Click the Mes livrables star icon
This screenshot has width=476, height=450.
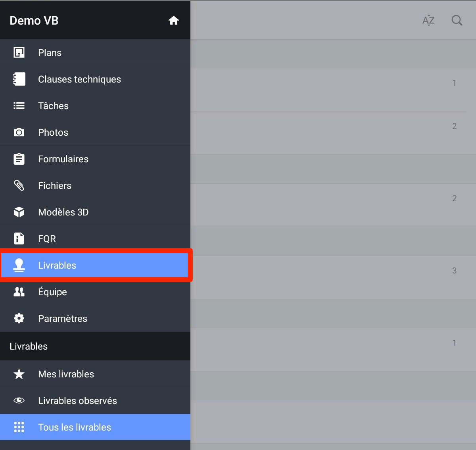tap(19, 374)
